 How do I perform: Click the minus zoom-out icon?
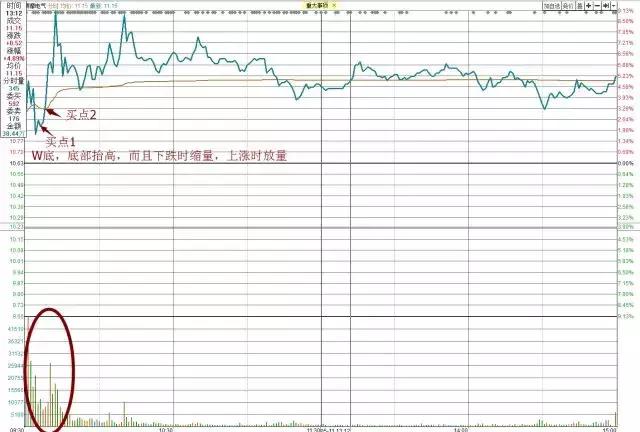[x=597, y=6]
